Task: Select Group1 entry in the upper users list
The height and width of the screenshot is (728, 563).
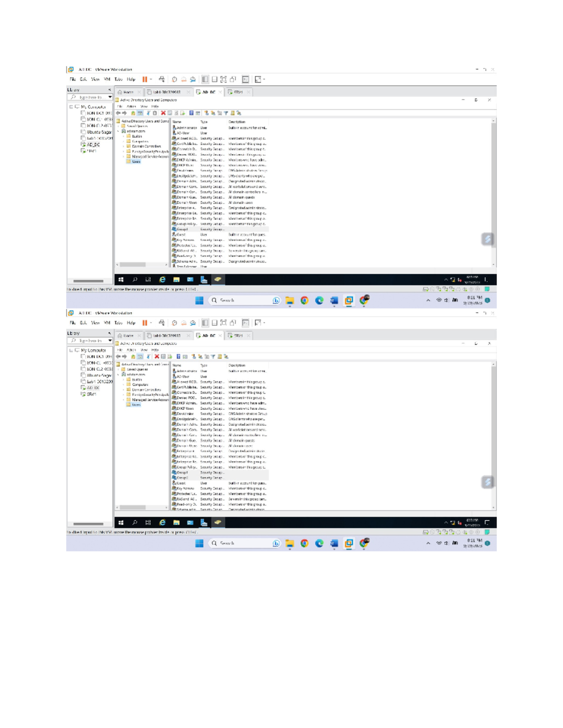Action: [182, 229]
